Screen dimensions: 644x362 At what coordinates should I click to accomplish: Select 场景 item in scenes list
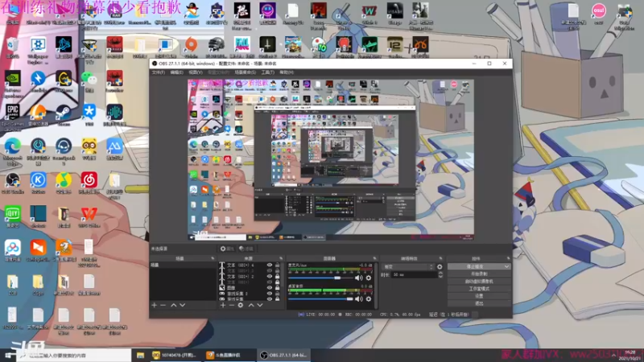pos(183,265)
